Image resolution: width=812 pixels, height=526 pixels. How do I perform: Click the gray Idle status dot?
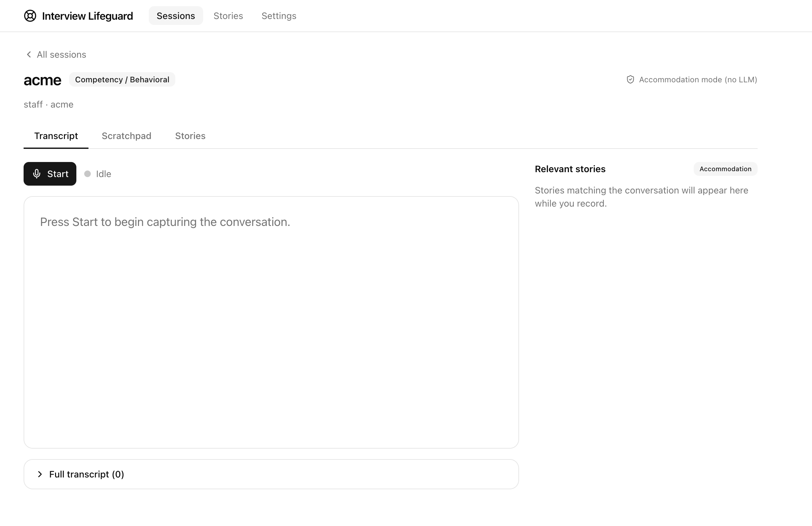point(87,174)
